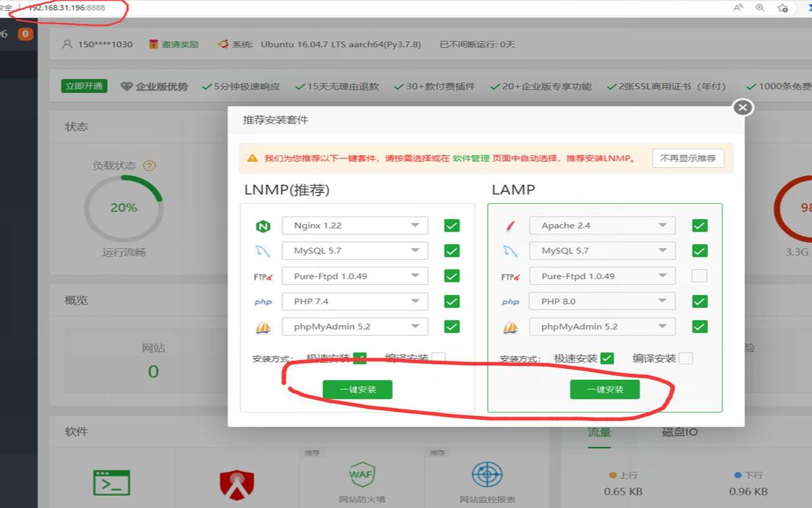The width and height of the screenshot is (812, 508).
Task: Open Nginx 1.22 version dropdown
Action: (355, 225)
